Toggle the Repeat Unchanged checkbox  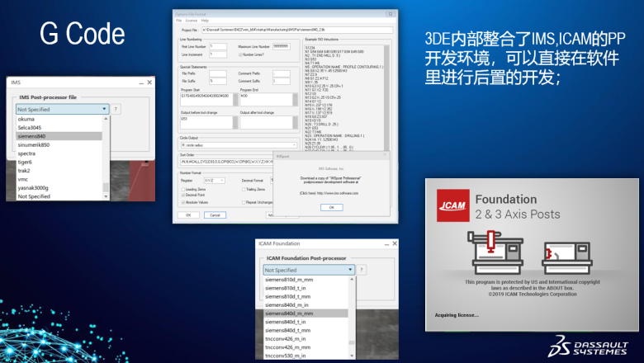click(x=244, y=202)
